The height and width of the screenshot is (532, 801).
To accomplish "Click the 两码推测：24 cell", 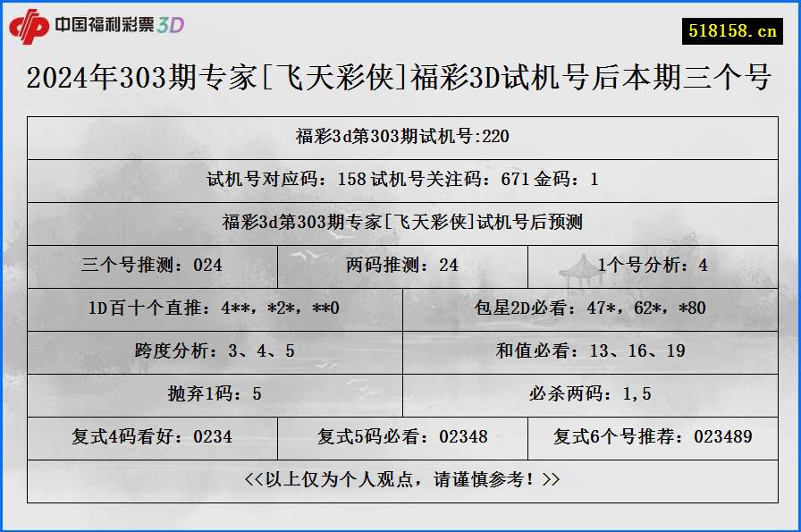I will coord(400,265).
